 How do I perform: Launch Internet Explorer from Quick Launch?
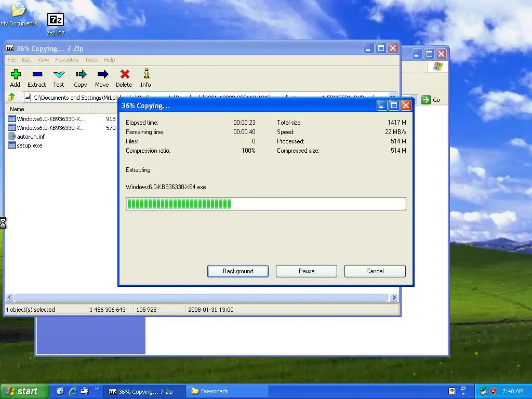coord(73,391)
